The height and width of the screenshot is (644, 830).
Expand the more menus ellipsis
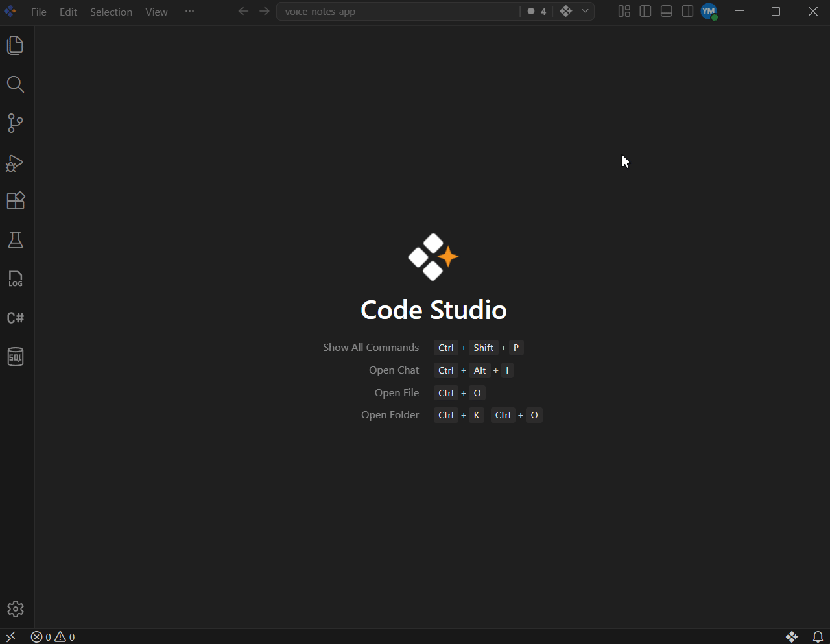pos(189,11)
